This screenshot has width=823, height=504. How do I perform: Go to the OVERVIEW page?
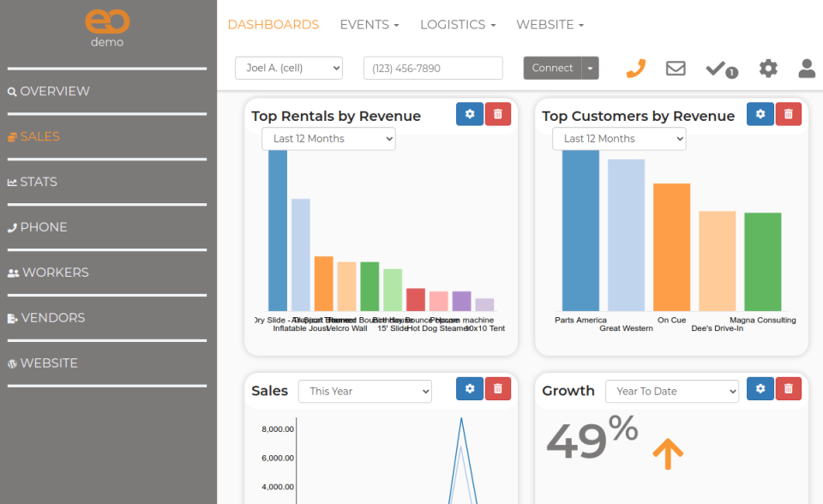[50, 91]
